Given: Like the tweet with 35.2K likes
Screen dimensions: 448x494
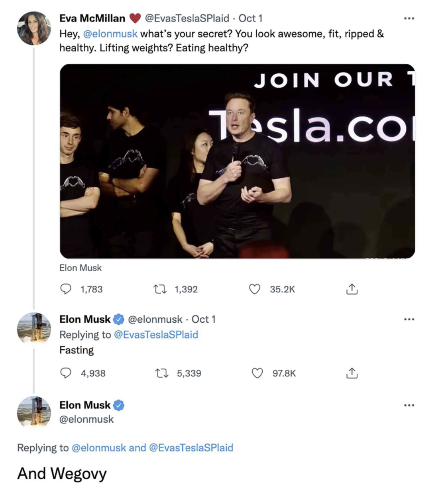Looking at the screenshot, I should coord(255,289).
